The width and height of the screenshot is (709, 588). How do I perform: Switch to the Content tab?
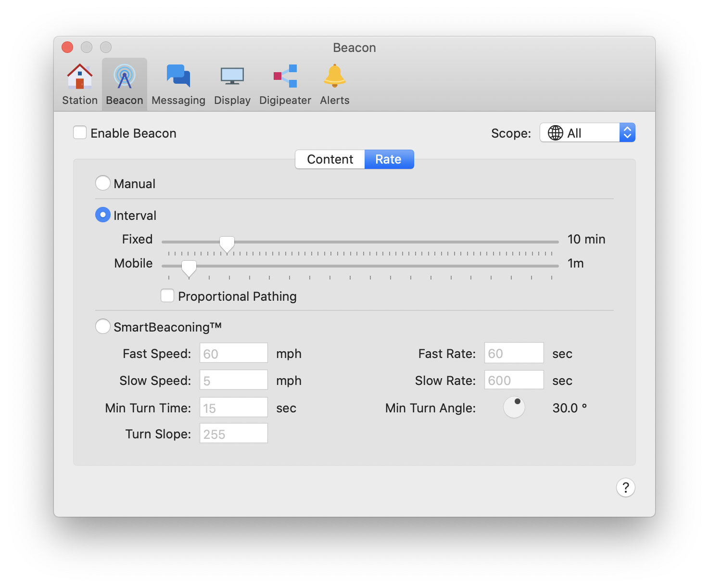point(330,159)
